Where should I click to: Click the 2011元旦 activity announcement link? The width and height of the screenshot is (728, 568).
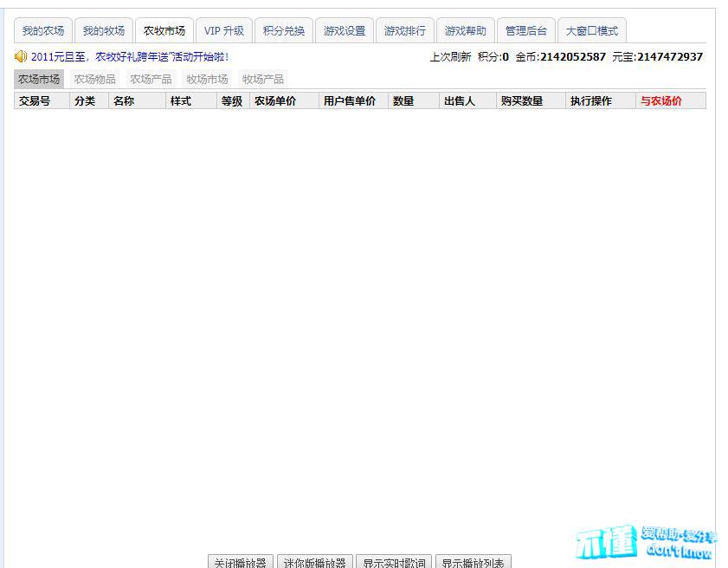pyautogui.click(x=130, y=57)
